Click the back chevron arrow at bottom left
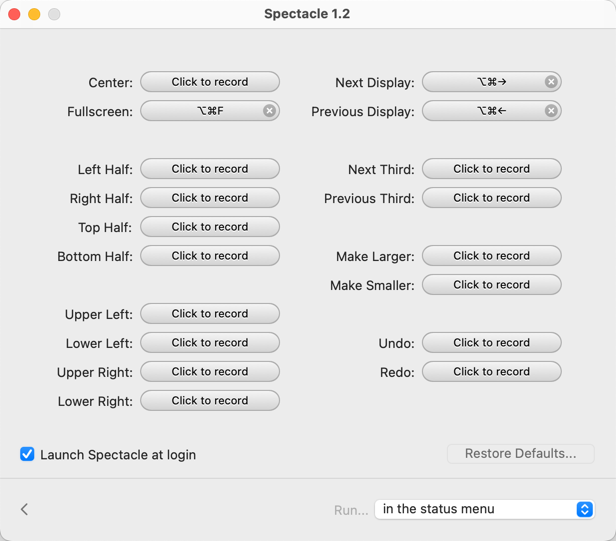616x541 pixels. pos(25,509)
